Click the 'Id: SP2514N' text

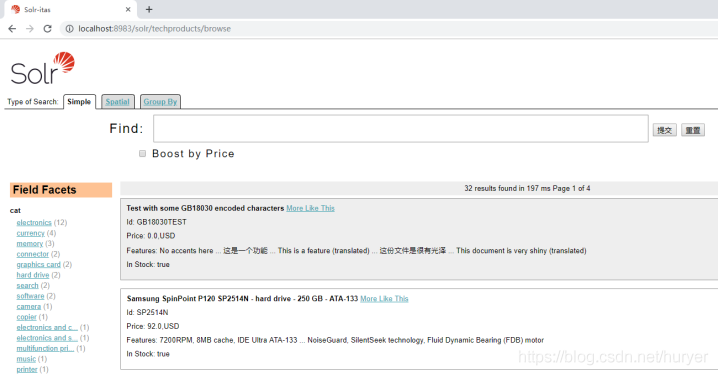coord(147,313)
